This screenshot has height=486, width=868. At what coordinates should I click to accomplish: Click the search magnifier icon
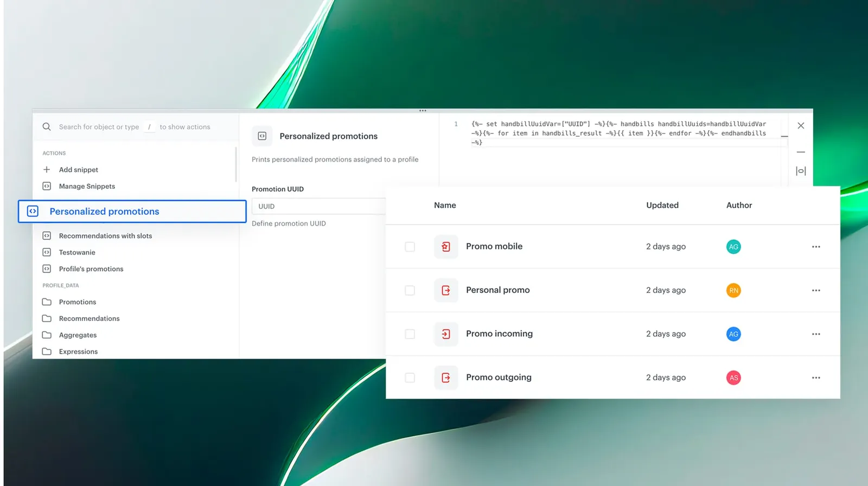point(47,127)
